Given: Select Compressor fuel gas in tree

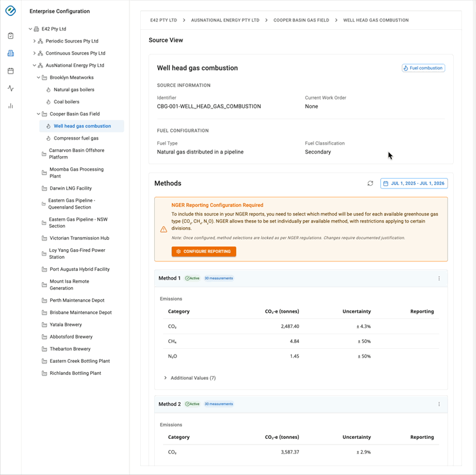Looking at the screenshot, I should 76,138.
